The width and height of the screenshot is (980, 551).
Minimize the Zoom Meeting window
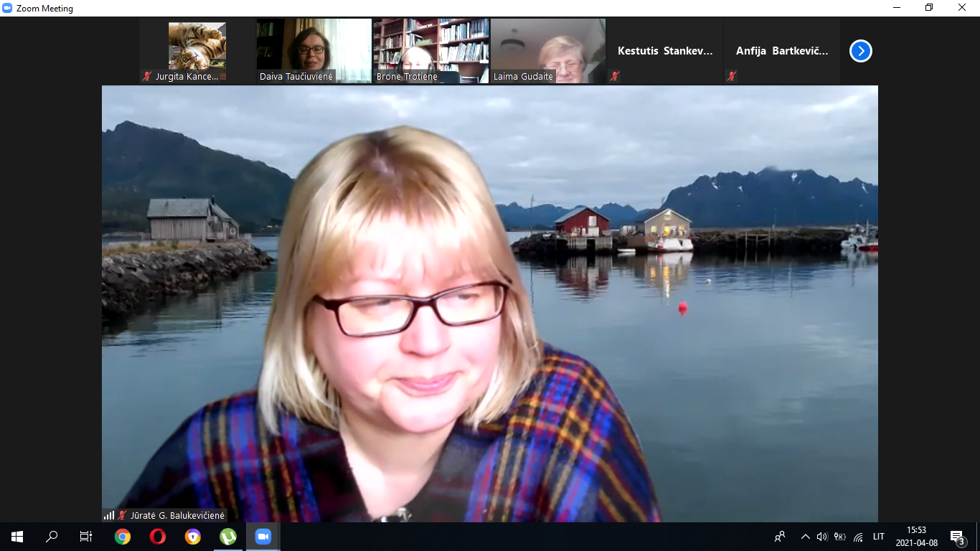[x=897, y=8]
